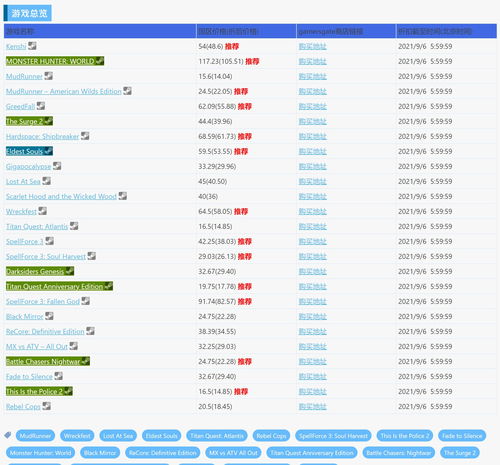Open the Steam icon next to This Is the Police 2
Image resolution: width=500 pixels, height=465 pixels.
click(x=68, y=391)
